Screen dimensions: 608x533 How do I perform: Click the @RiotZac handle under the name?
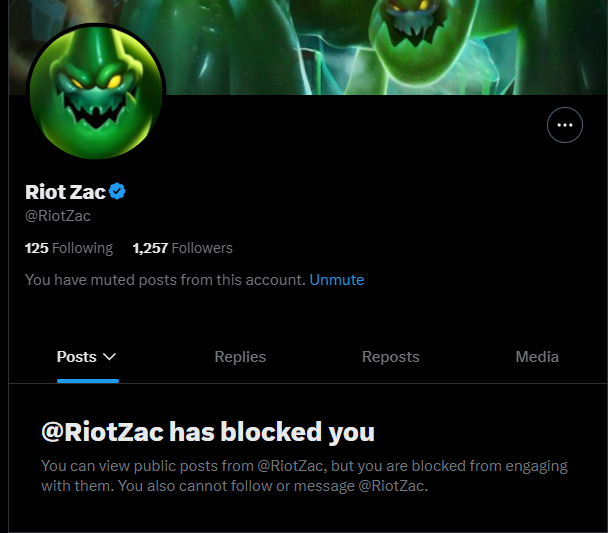[x=58, y=216]
